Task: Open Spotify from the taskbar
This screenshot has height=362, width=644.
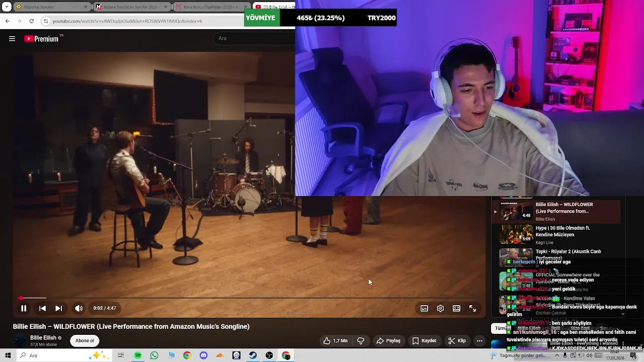Action: coord(138,355)
